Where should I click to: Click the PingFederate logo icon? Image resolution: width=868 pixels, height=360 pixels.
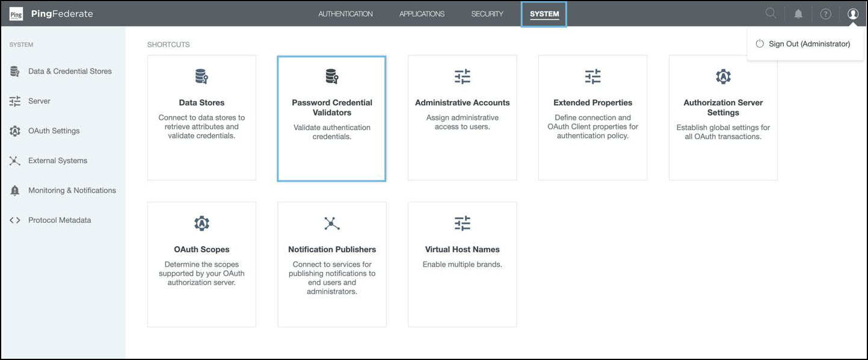pyautogui.click(x=16, y=14)
